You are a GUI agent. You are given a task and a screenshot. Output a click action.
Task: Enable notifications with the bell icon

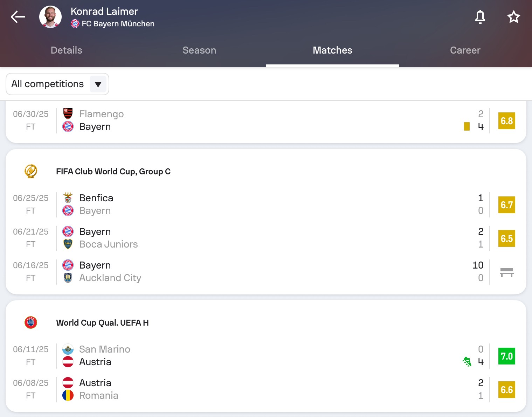(x=480, y=16)
